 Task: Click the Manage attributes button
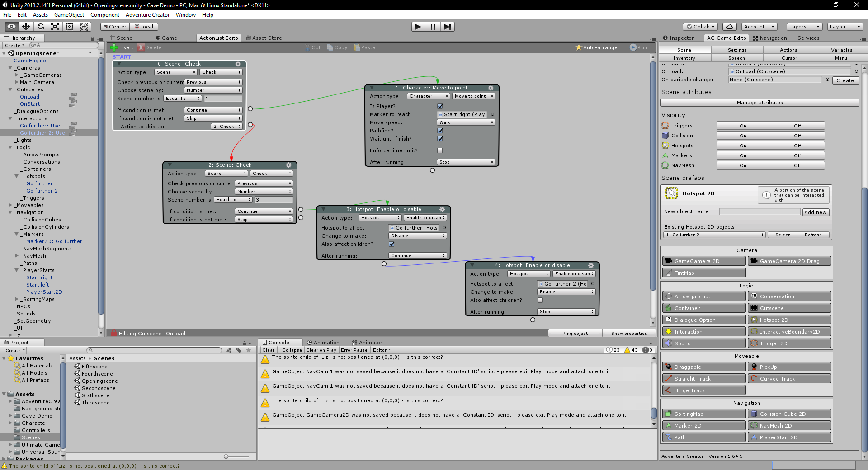point(759,103)
